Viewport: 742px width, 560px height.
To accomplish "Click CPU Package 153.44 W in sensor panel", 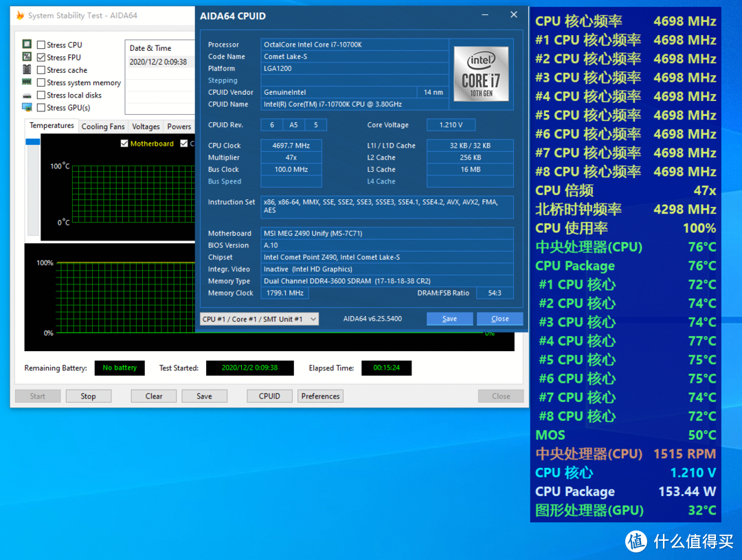I will 626,492.
